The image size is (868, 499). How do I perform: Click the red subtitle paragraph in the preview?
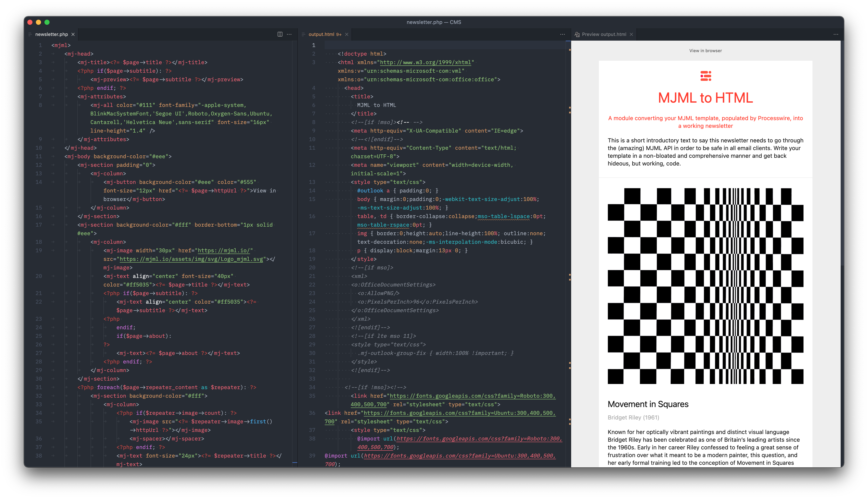(x=705, y=122)
